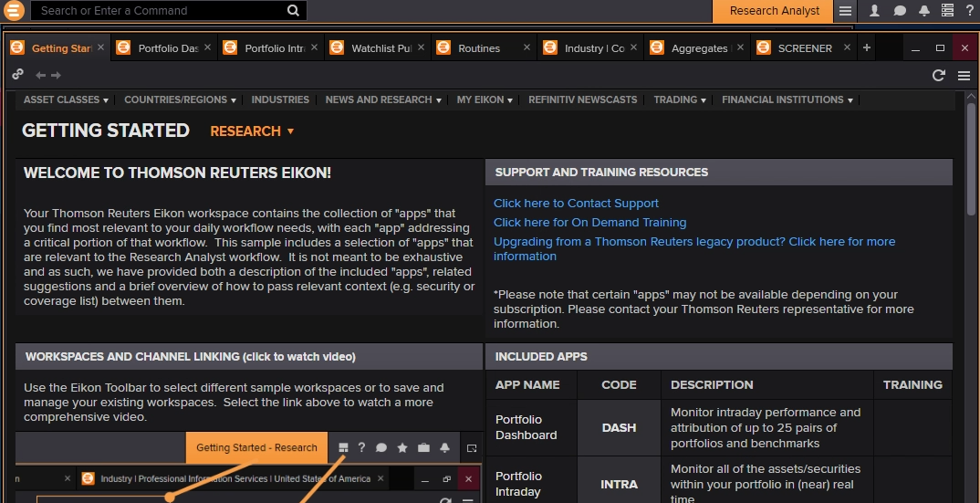This screenshot has width=980, height=503.
Task: Open the hamburger menu beside Research Analyst
Action: pyautogui.click(x=846, y=11)
